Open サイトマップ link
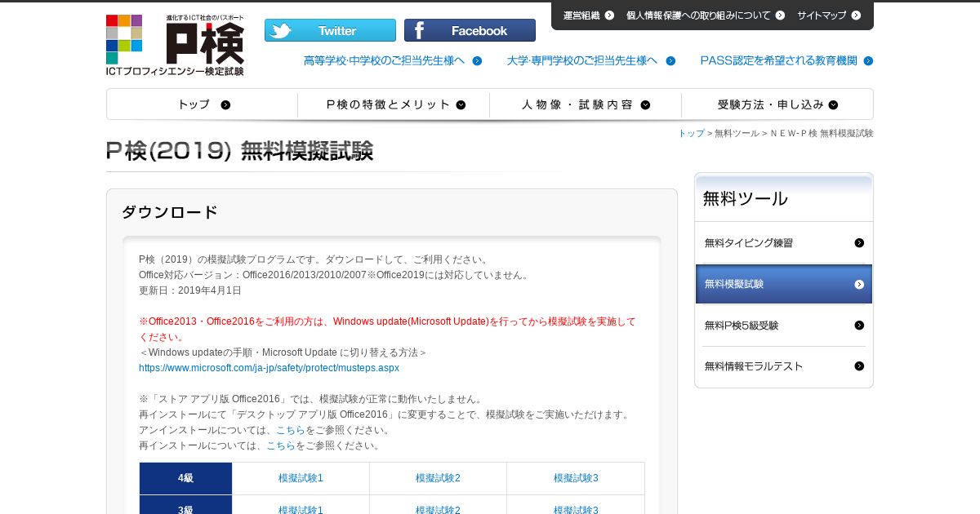Viewport: 980px width, 514px height. pos(822,15)
